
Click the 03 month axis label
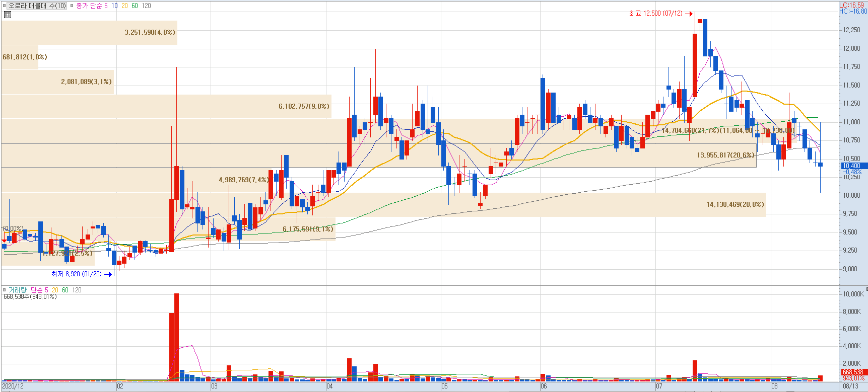pyautogui.click(x=214, y=386)
